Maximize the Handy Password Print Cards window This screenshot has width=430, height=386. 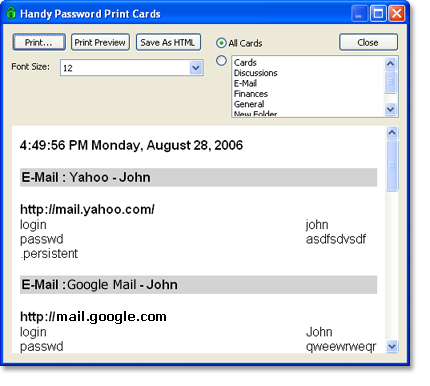pos(378,14)
